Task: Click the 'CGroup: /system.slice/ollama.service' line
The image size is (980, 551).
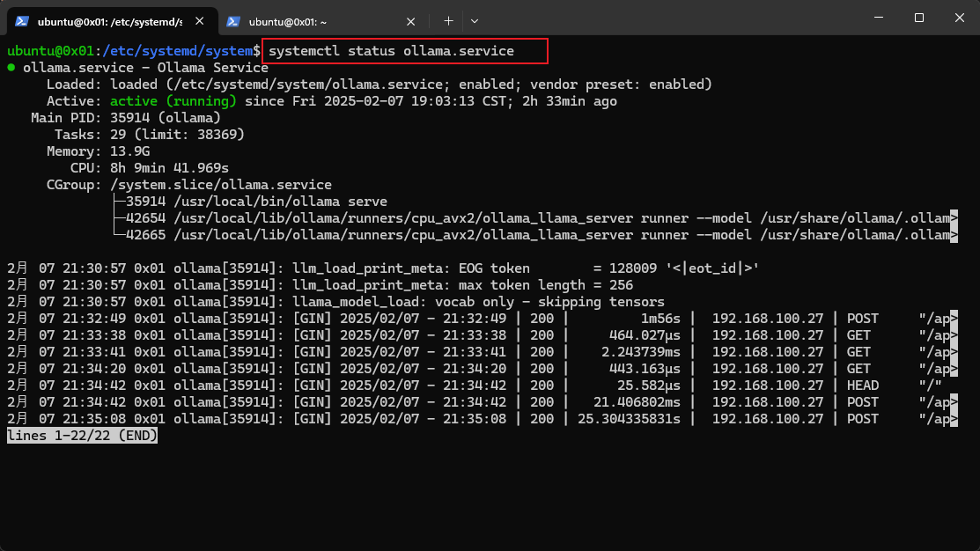Action: tap(188, 186)
